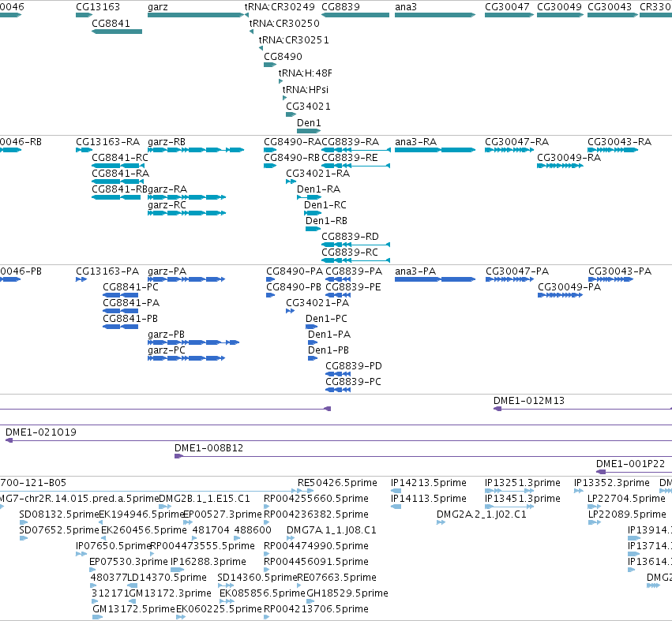The height and width of the screenshot is (621, 672).
Task: Select the CG34021-PA protein label
Action: [317, 303]
